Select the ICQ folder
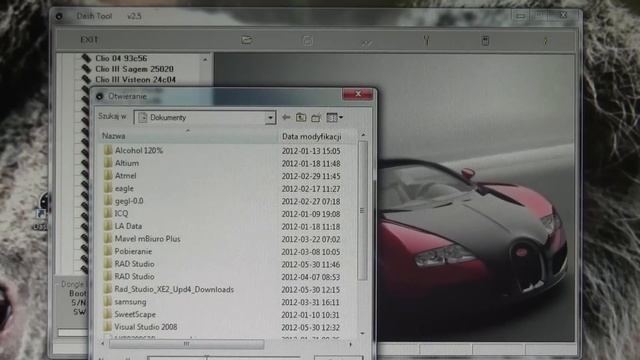 coord(121,213)
